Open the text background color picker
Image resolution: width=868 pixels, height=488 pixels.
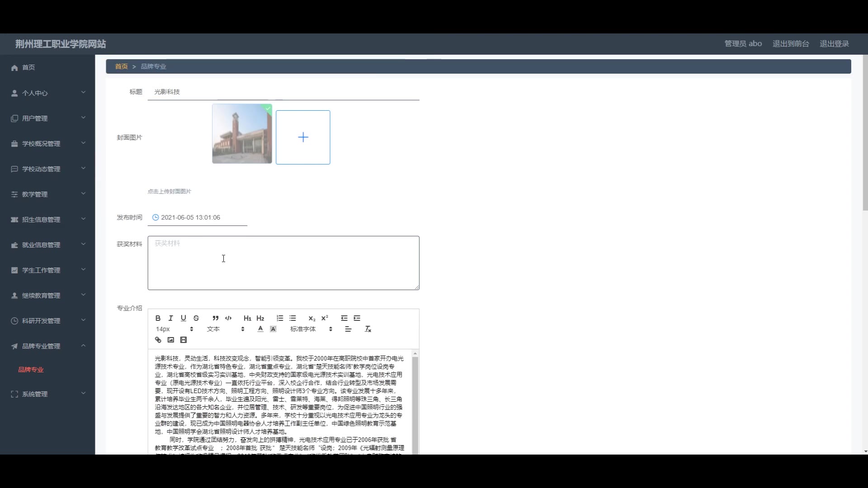click(273, 329)
